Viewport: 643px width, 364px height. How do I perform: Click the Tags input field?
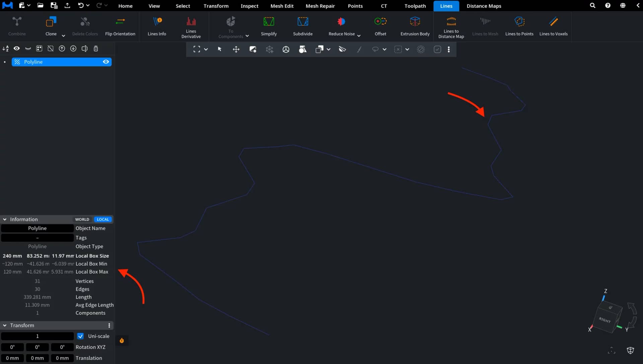tap(37, 238)
